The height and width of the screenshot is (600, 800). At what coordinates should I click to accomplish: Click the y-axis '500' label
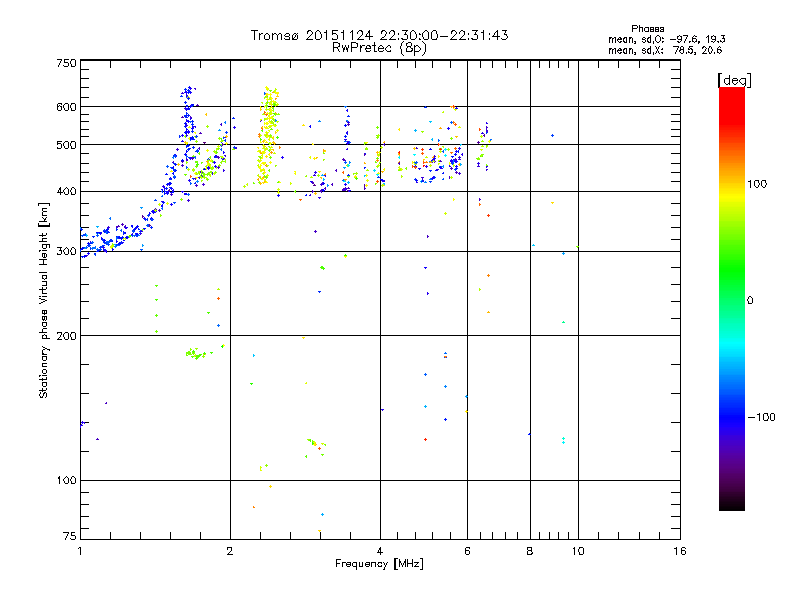(66, 145)
